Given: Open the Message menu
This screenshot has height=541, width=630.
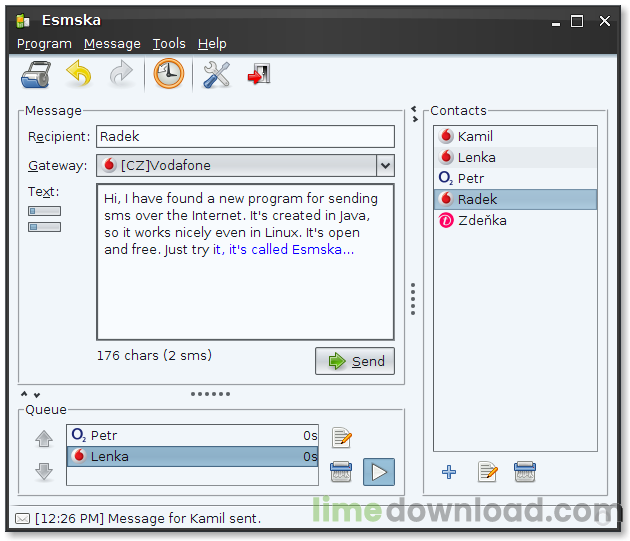Looking at the screenshot, I should 112,43.
